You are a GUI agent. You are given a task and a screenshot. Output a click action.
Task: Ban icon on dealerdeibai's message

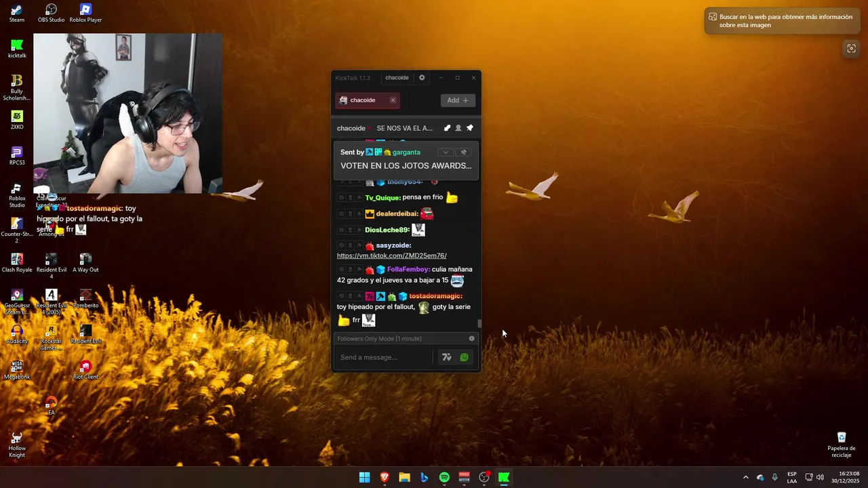(x=341, y=214)
